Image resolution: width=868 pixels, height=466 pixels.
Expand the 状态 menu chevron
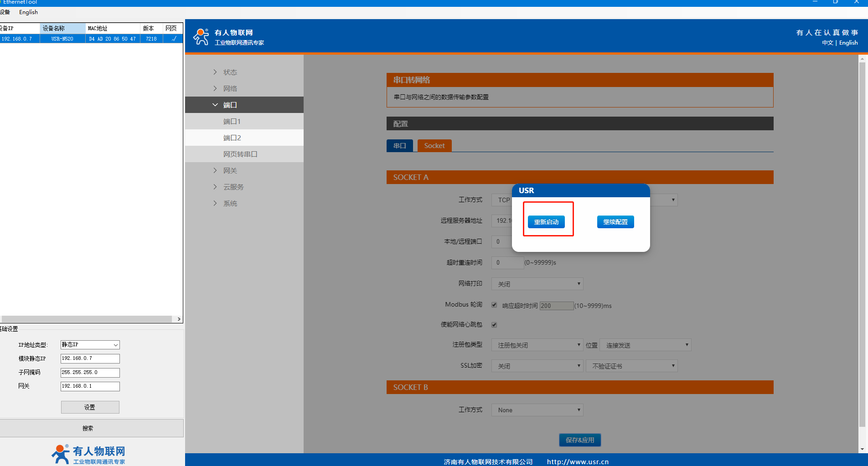click(x=215, y=72)
